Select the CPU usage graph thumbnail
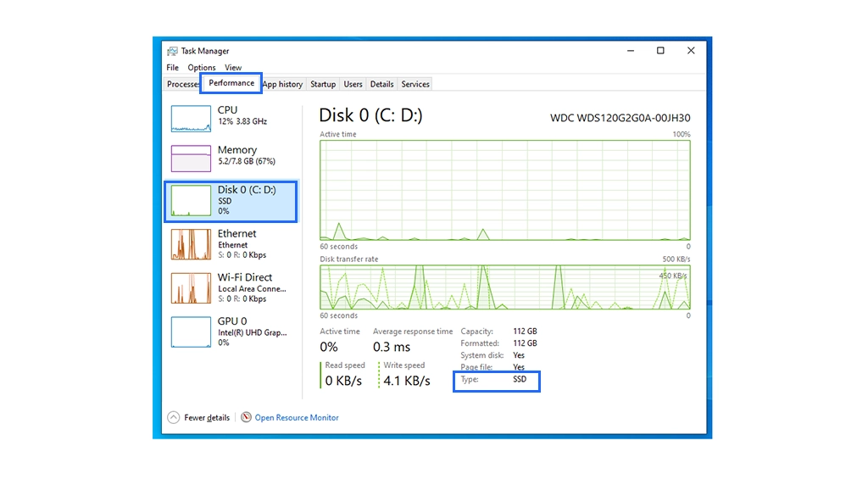 click(191, 119)
